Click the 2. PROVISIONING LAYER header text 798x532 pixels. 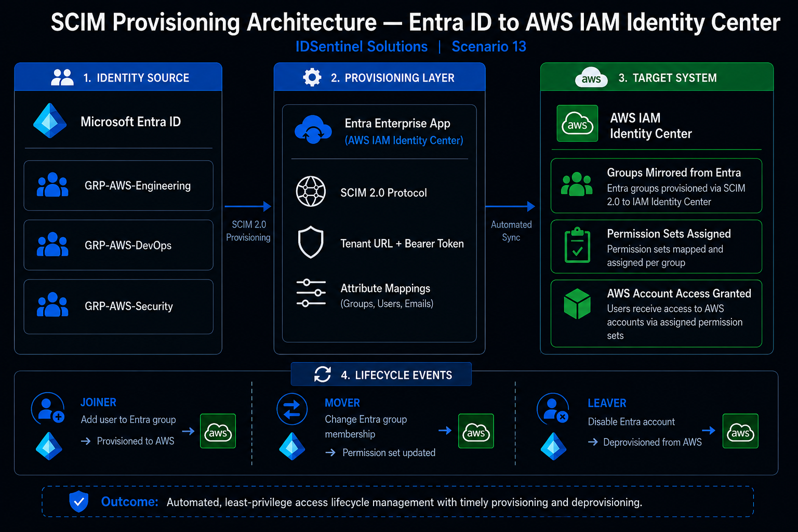tap(393, 78)
